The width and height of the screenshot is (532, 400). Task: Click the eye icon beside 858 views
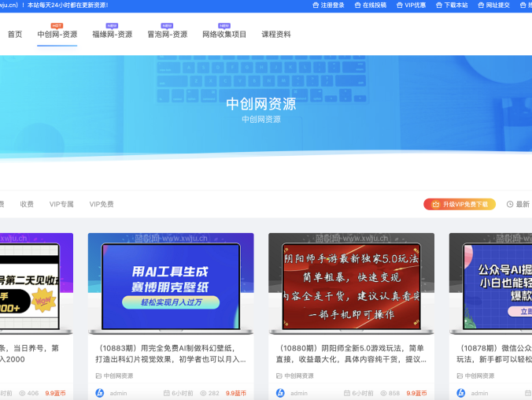coord(384,393)
